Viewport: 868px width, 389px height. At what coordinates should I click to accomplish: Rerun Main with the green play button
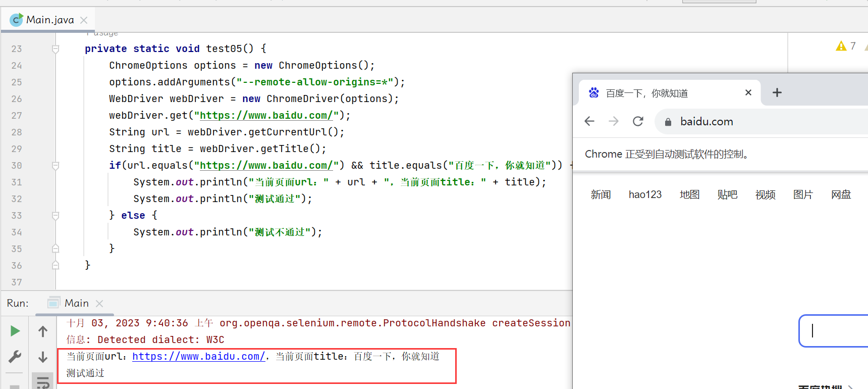[15, 331]
